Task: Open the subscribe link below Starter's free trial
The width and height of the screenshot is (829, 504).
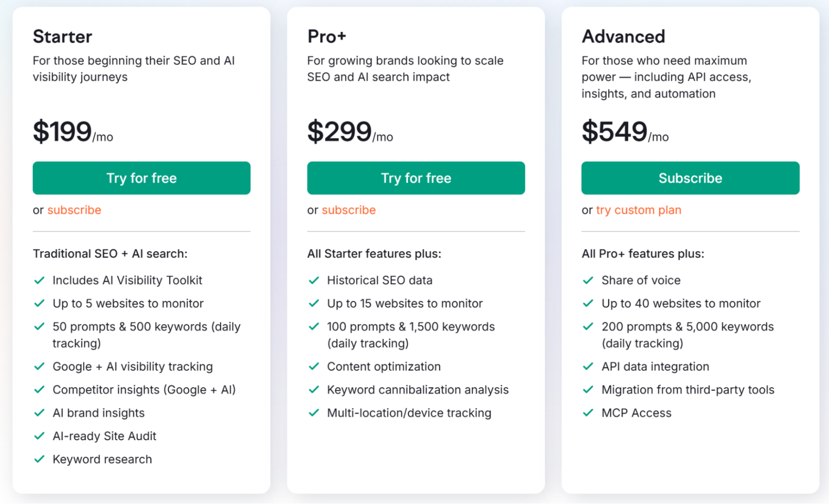Action: tap(74, 210)
